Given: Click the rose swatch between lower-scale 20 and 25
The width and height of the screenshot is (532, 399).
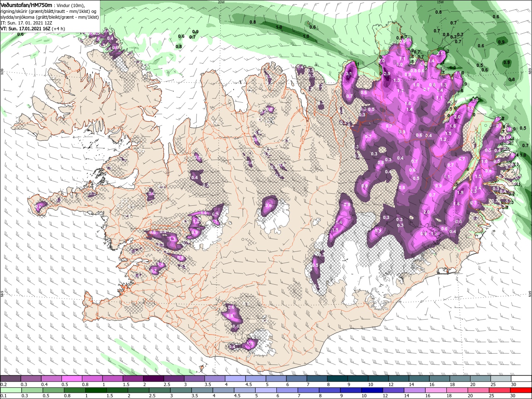Looking at the screenshot, I should point(478,390).
